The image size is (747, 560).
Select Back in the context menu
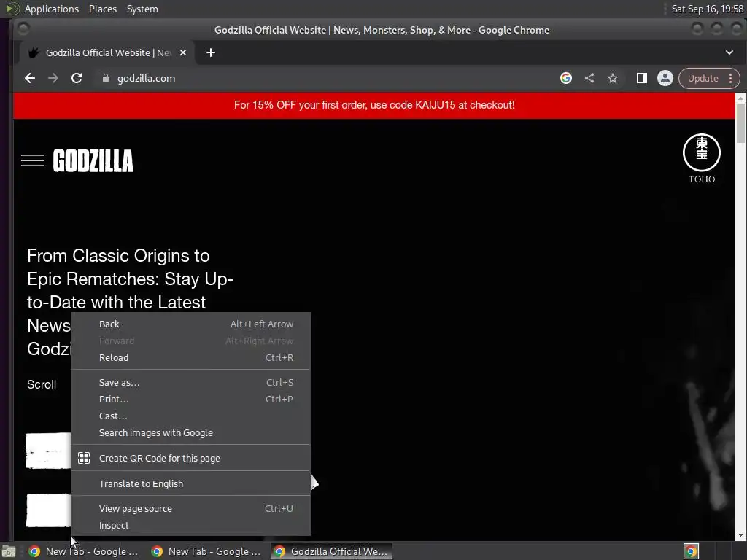click(x=190, y=324)
